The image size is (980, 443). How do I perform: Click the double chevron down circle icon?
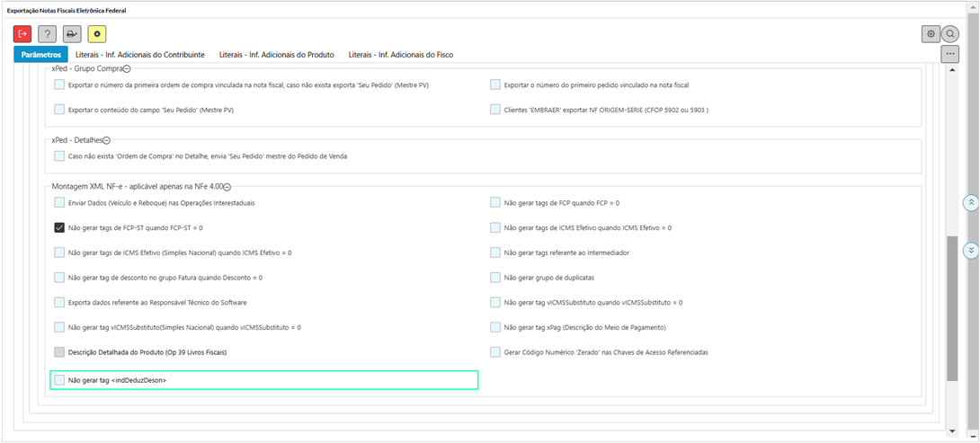tap(970, 250)
